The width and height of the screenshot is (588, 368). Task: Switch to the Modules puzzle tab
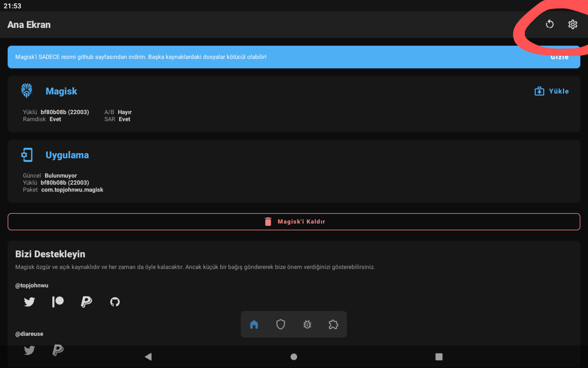coord(333,324)
